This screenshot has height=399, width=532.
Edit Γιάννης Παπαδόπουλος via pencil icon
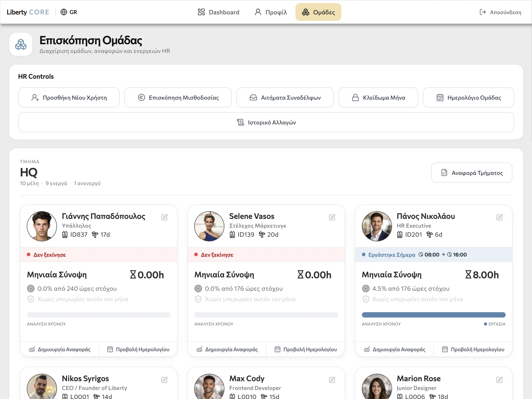click(165, 217)
